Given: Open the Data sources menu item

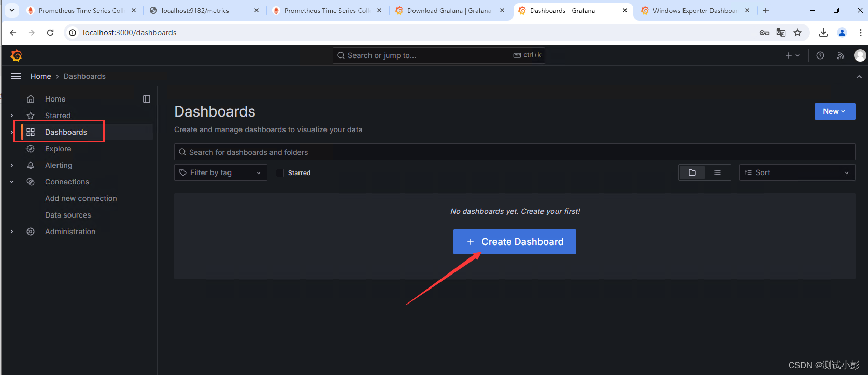Looking at the screenshot, I should point(68,215).
